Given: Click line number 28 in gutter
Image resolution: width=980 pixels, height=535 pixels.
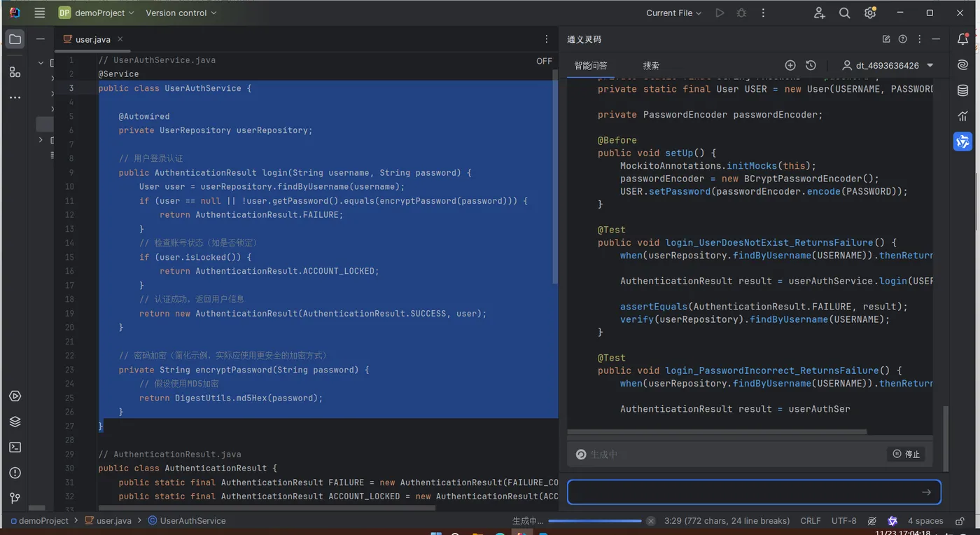Looking at the screenshot, I should click(x=69, y=440).
